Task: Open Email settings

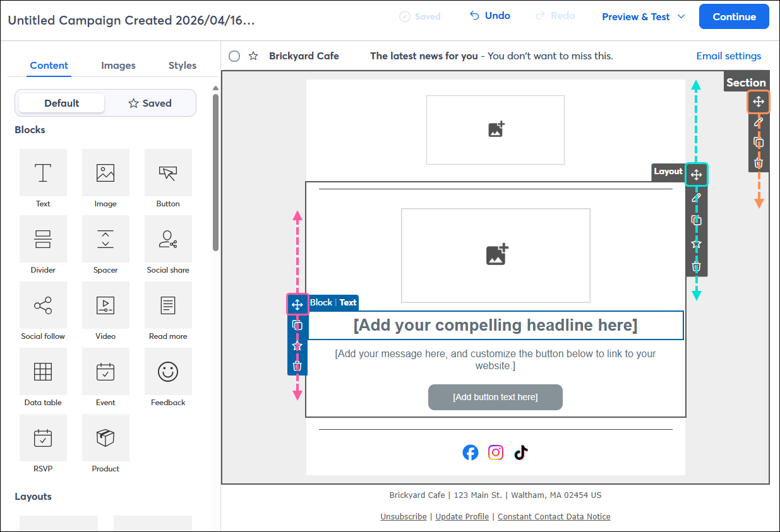Action: click(728, 56)
